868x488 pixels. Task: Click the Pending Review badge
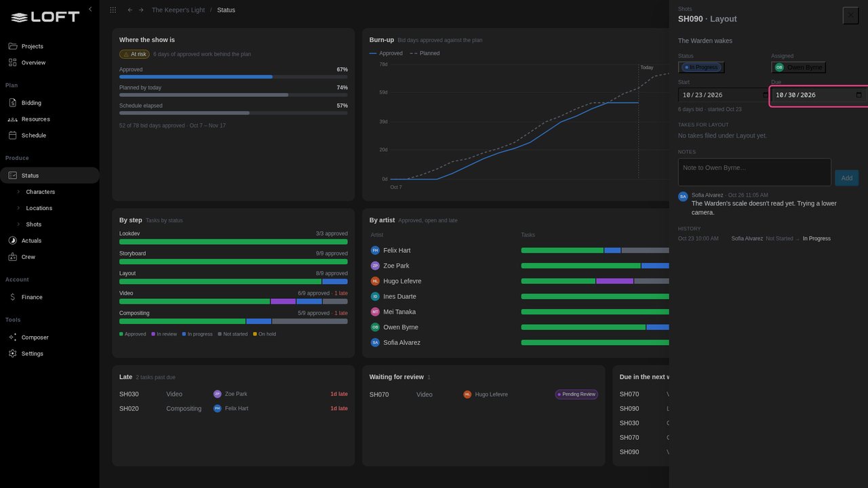coord(576,394)
